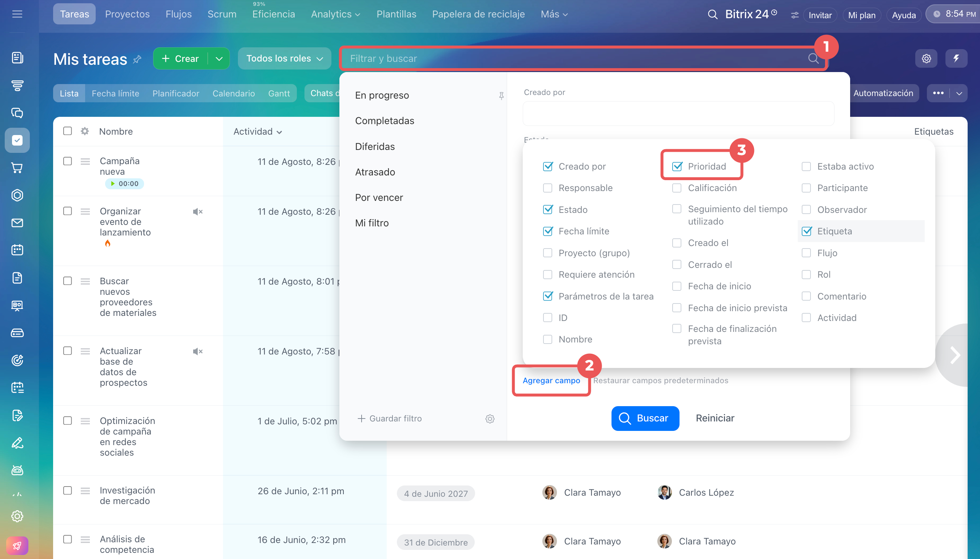Screen dimensions: 980x559
Task: Go to next page with right chevron
Action: 954,355
